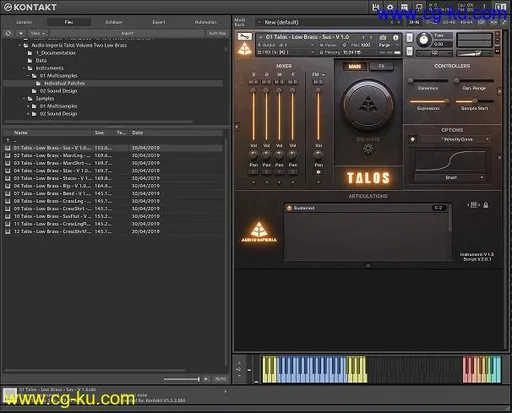Click the rack view layout icon

pyautogui.click(x=404, y=7)
